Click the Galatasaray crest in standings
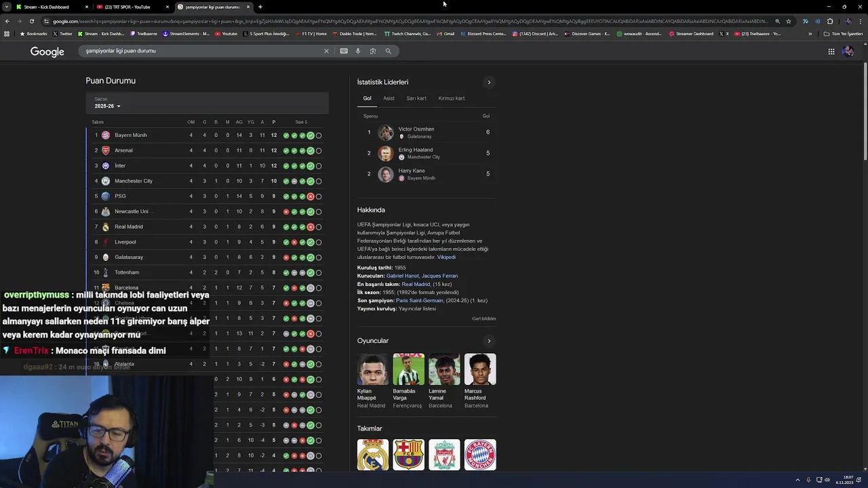868x488 pixels. click(x=106, y=257)
